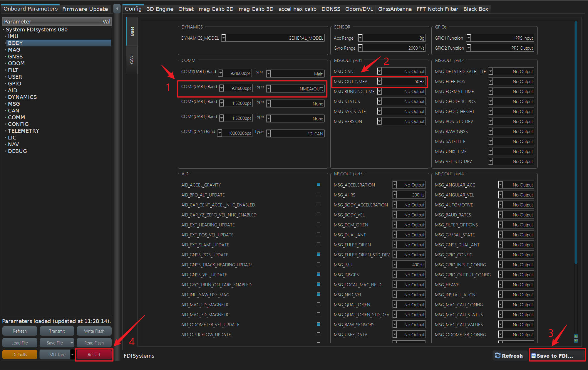588x370 pixels.
Task: Click the red Restart button
Action: (x=94, y=354)
